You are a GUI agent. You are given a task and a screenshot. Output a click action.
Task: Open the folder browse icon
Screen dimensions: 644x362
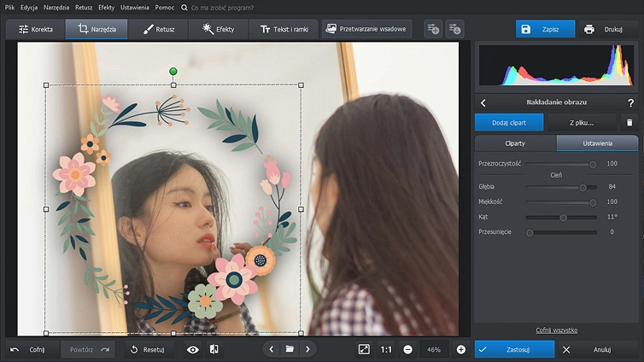pos(290,349)
